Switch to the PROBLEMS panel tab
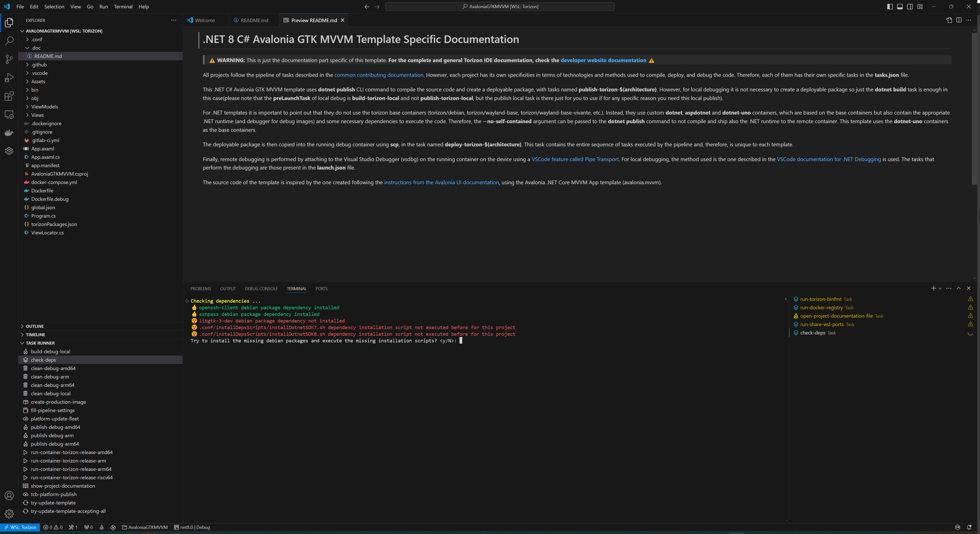Image resolution: width=980 pixels, height=534 pixels. [201, 289]
